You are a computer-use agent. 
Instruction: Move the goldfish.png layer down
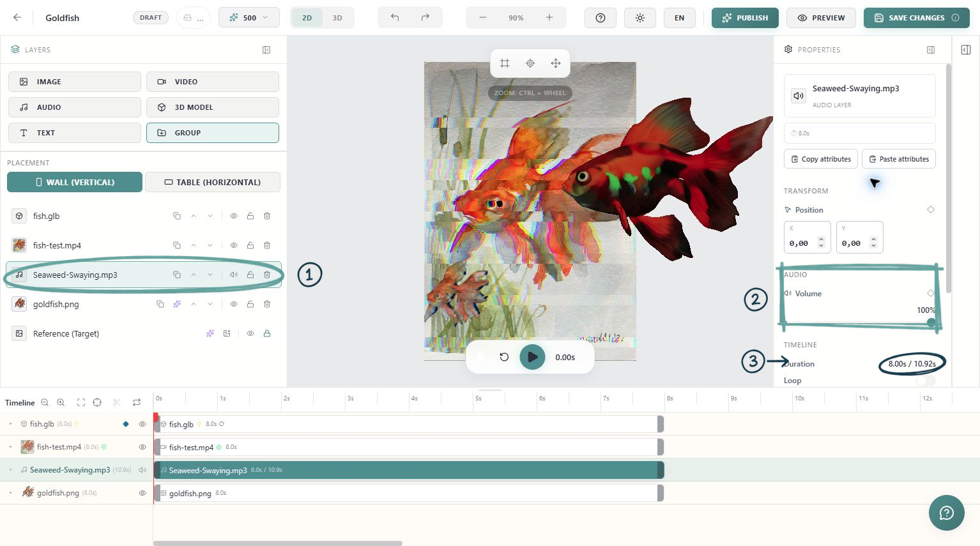point(210,304)
